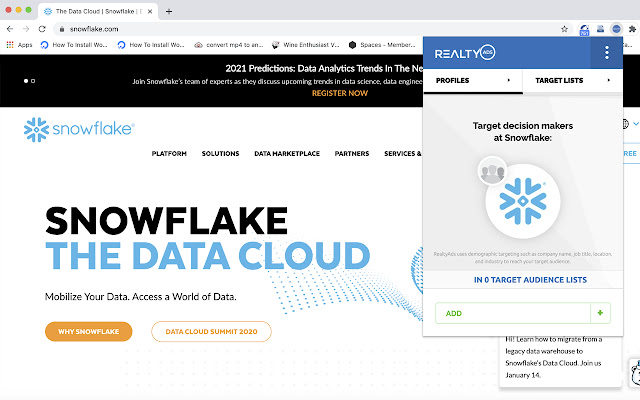Click the REGISTER NOW link
Image resolution: width=640 pixels, height=400 pixels.
(340, 93)
